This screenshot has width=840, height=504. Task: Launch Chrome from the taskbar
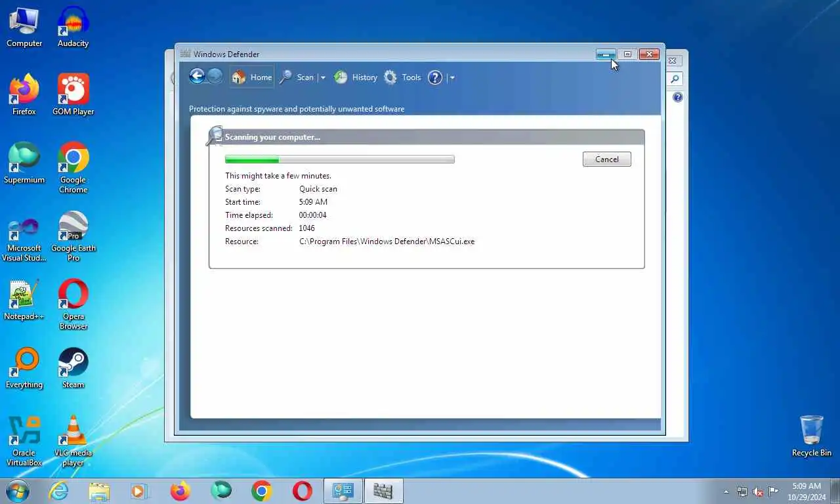[262, 491]
